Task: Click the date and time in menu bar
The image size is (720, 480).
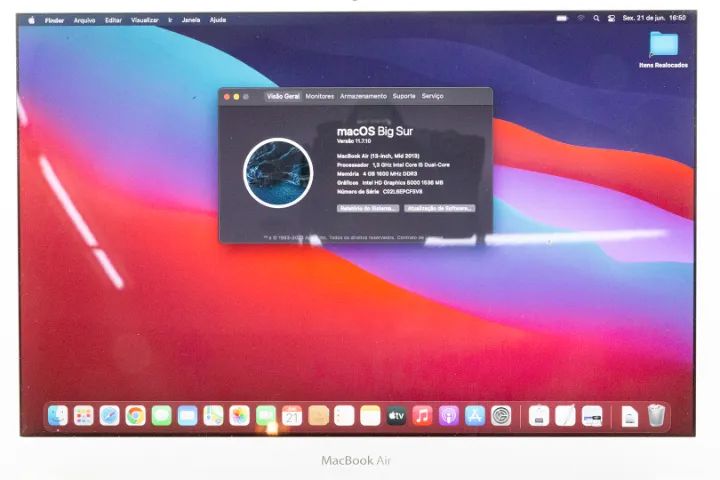Action: point(654,18)
